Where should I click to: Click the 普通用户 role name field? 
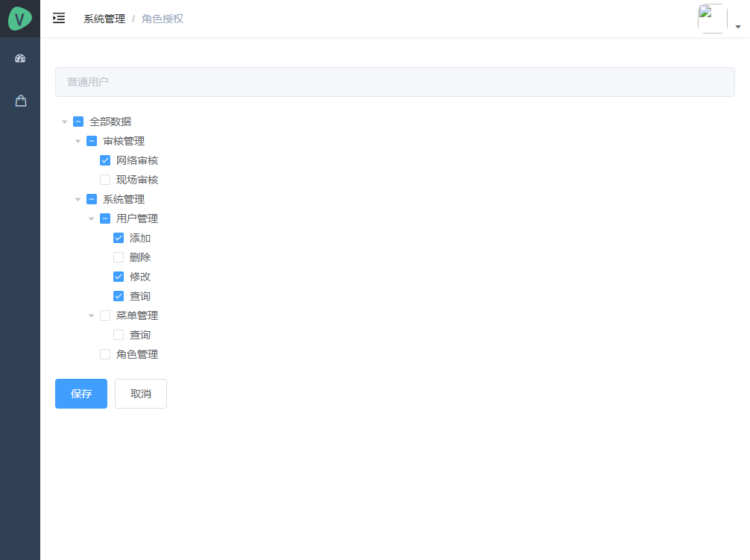click(x=394, y=82)
